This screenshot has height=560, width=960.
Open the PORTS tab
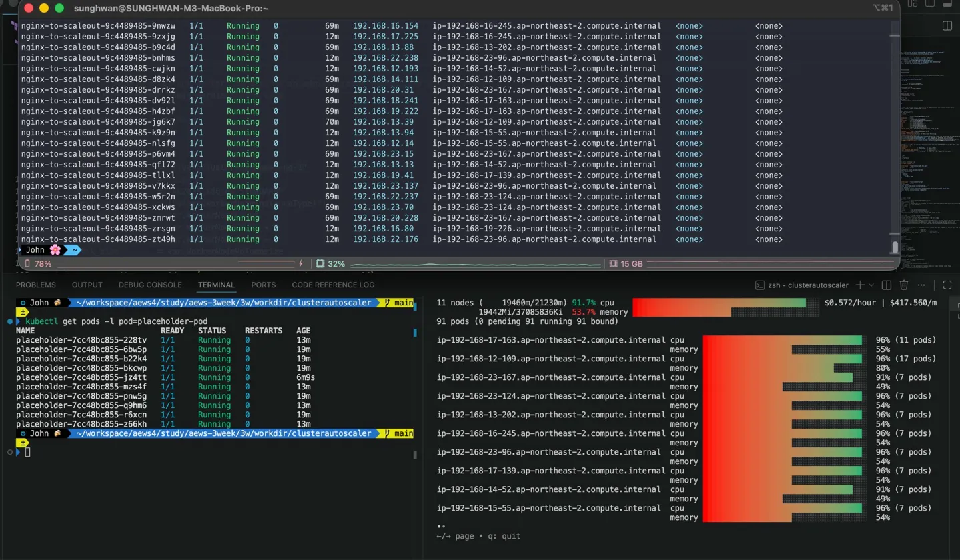click(263, 285)
